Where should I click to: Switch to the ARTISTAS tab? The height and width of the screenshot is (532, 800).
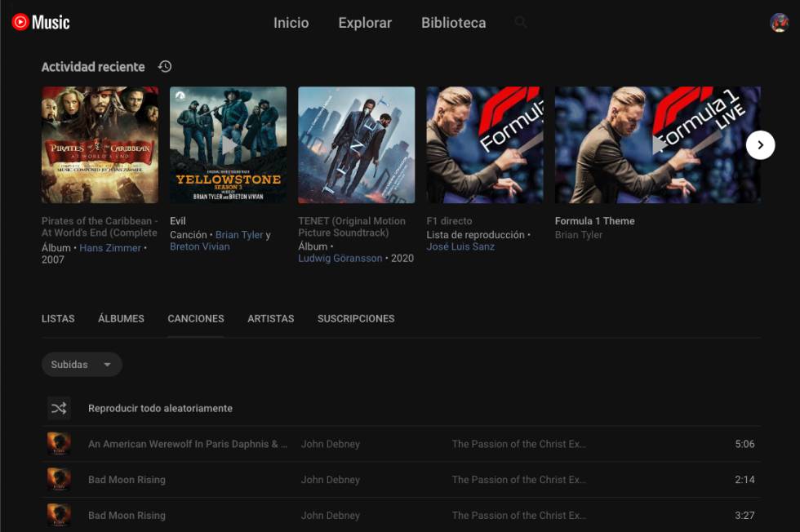point(271,318)
